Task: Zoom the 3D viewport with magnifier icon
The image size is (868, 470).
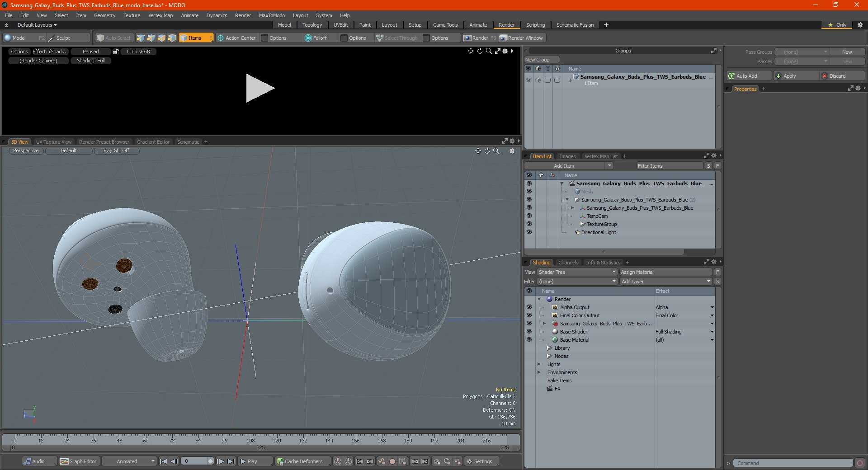Action: coord(496,151)
